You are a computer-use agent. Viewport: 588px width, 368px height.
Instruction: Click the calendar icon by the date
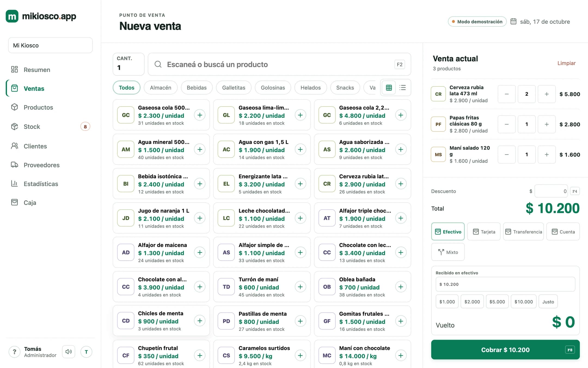coord(513,22)
